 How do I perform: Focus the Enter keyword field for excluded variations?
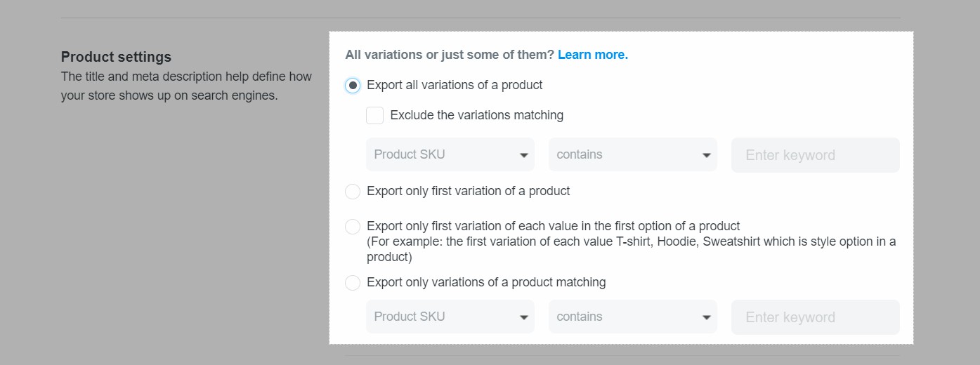[815, 155]
